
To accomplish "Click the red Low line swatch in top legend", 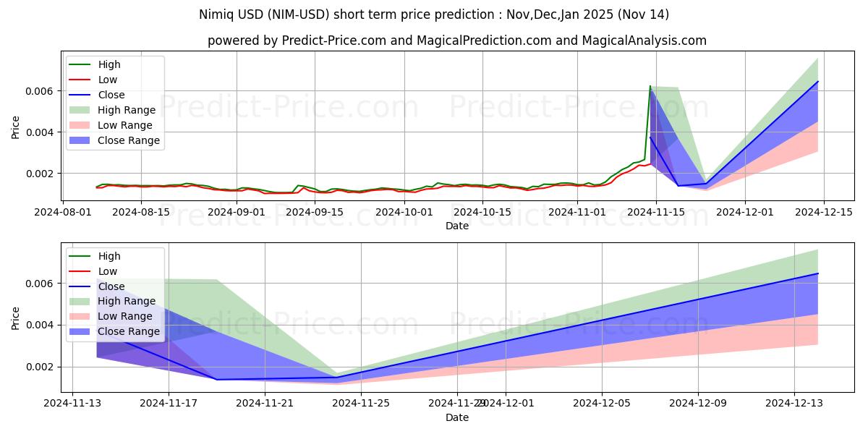I will click(82, 80).
